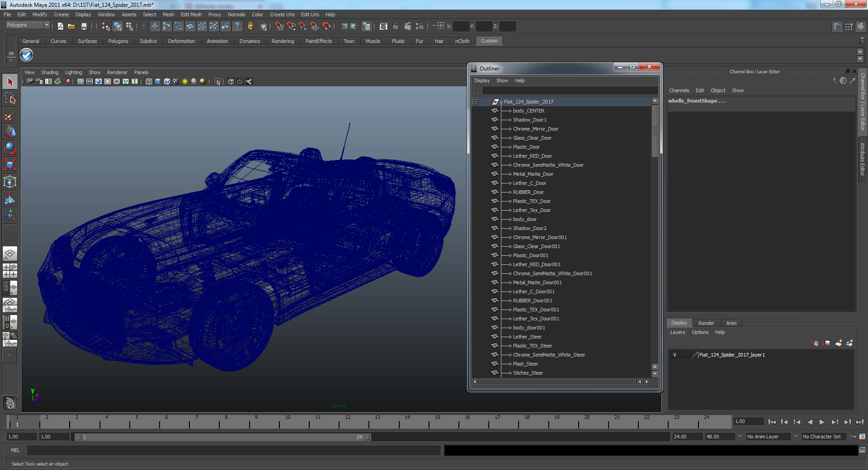Toggle textured display checker icon
Viewport: 868px width, 470px height.
[x=176, y=81]
